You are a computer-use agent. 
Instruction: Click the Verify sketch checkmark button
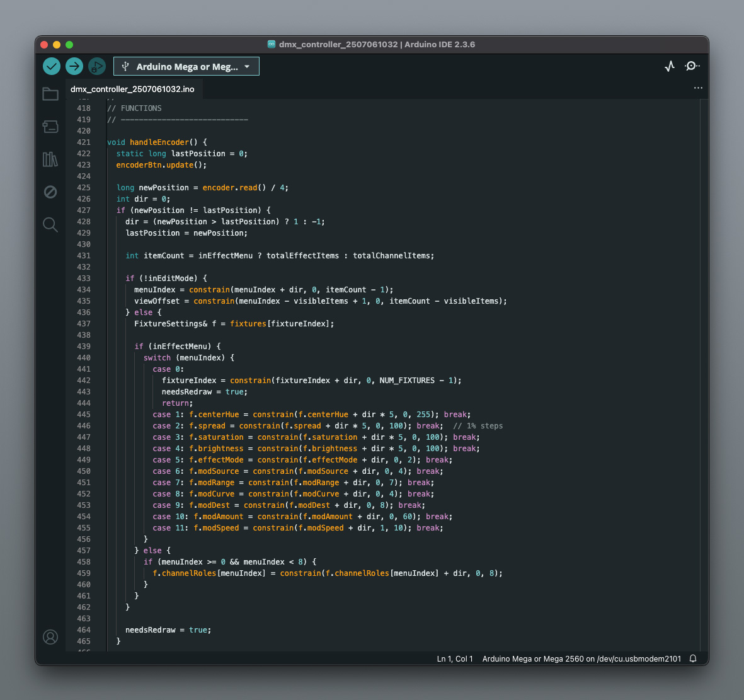52,66
